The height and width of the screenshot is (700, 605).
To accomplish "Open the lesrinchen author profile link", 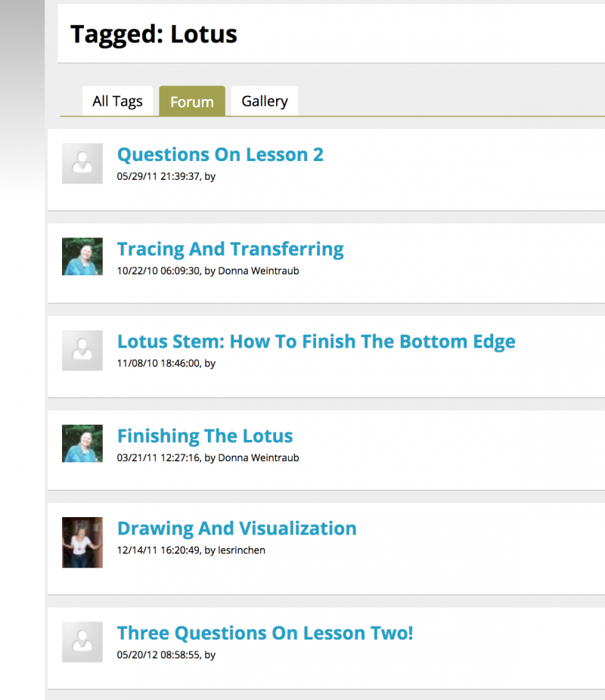I will pos(242,550).
